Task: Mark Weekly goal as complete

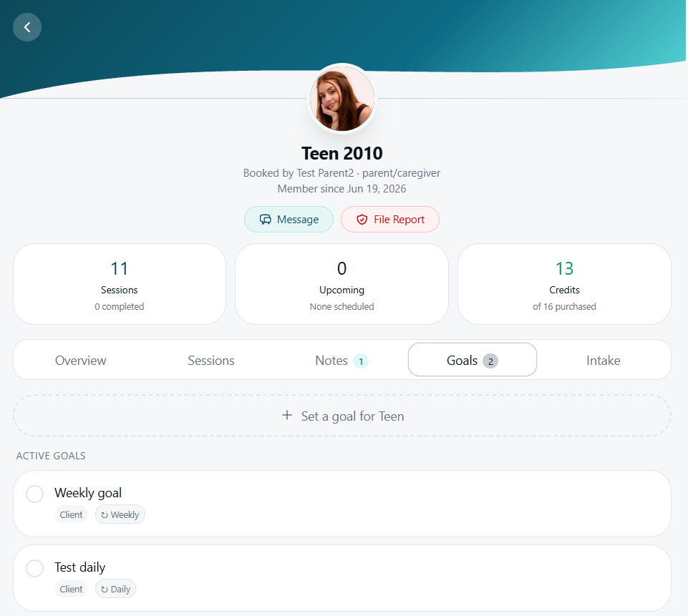Action: coord(34,494)
